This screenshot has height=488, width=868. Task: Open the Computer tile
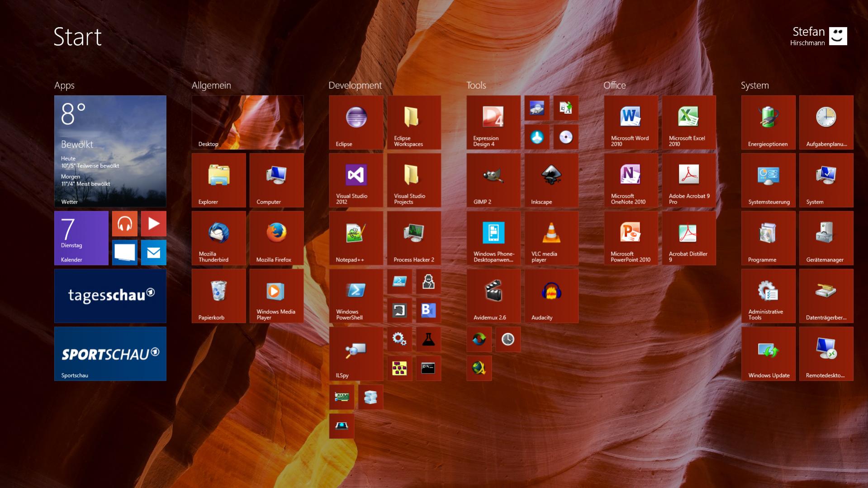coord(276,180)
